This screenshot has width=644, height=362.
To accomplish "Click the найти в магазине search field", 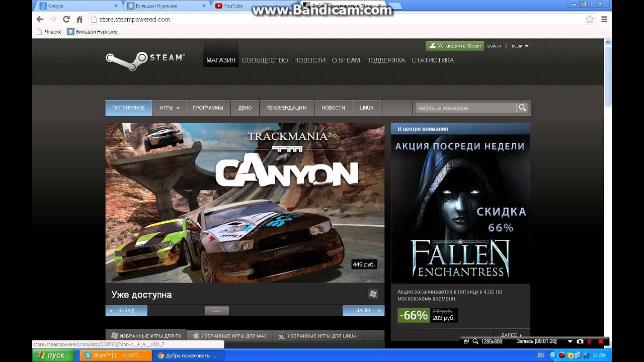I will pos(465,108).
